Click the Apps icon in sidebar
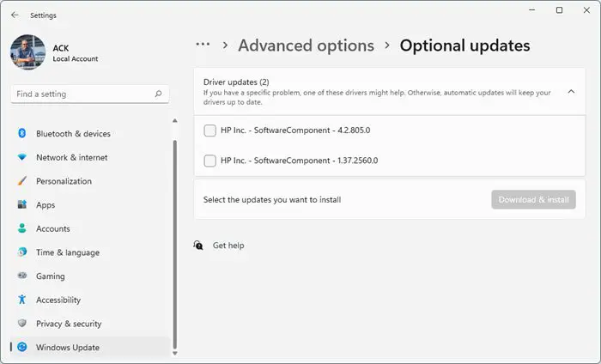 [x=22, y=205]
